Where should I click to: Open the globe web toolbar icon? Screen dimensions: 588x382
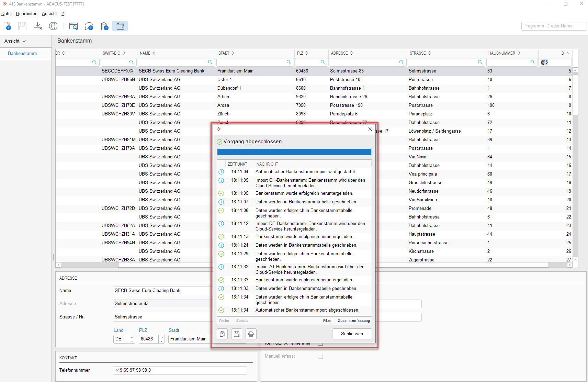(53, 26)
